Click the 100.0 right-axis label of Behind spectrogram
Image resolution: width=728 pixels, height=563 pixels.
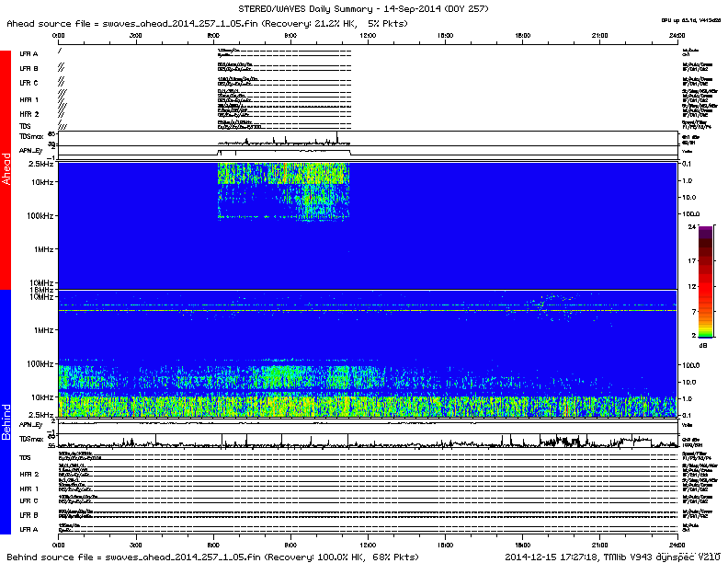pos(691,365)
